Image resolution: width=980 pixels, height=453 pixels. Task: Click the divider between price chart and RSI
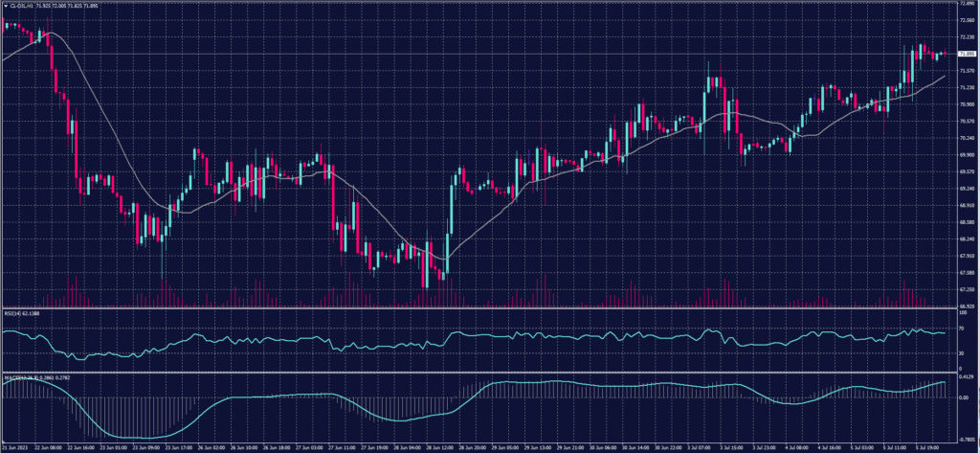click(x=479, y=308)
